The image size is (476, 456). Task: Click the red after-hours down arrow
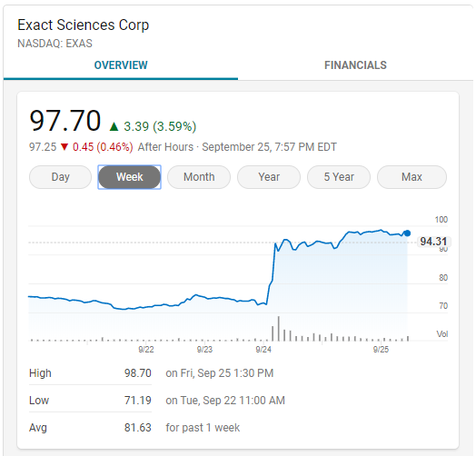[x=64, y=147]
